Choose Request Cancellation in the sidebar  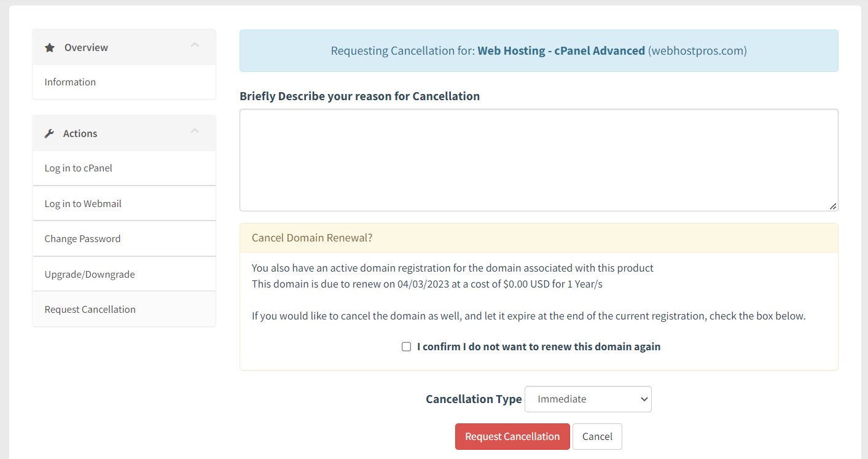90,309
